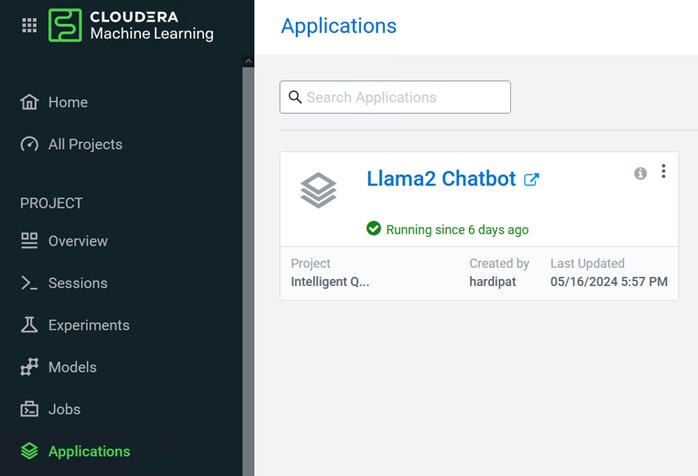Click the project name 'Intelligent Q...'
698x476 pixels.
click(330, 281)
